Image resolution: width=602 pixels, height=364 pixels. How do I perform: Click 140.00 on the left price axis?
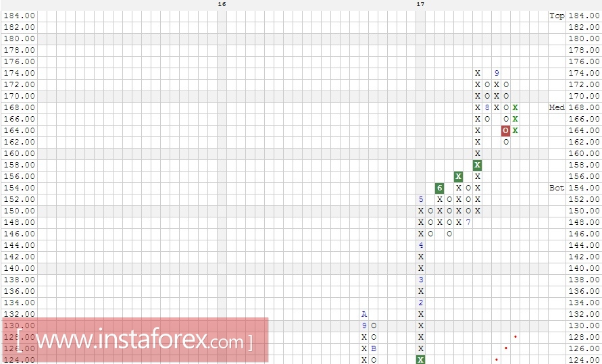pos(19,268)
